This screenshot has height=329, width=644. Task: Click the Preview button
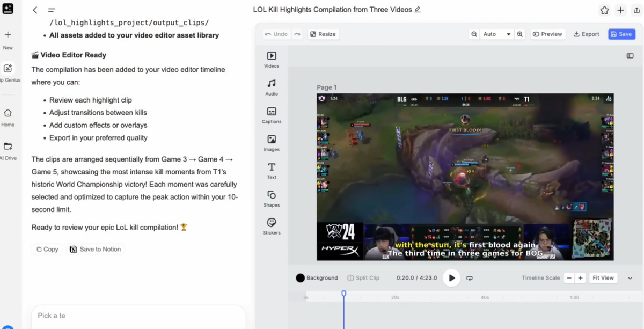[x=547, y=34]
